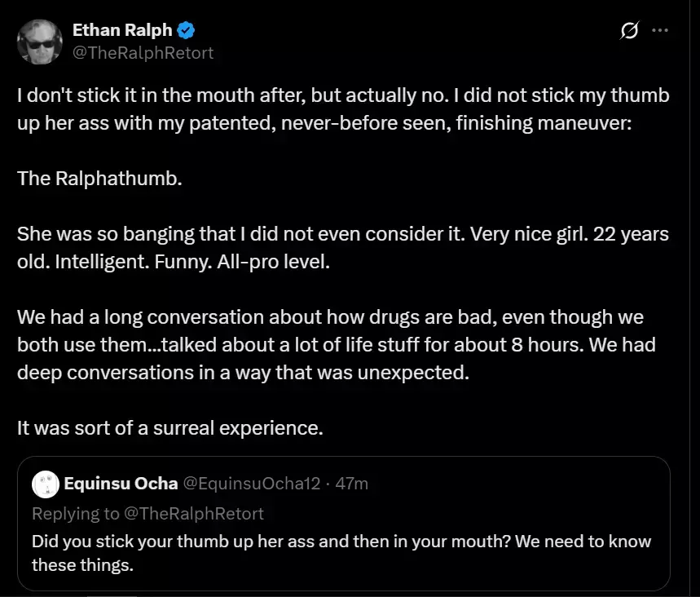Click the opening paragraph "I don't stick it"
Image resolution: width=700 pixels, height=597 pixels.
343,109
